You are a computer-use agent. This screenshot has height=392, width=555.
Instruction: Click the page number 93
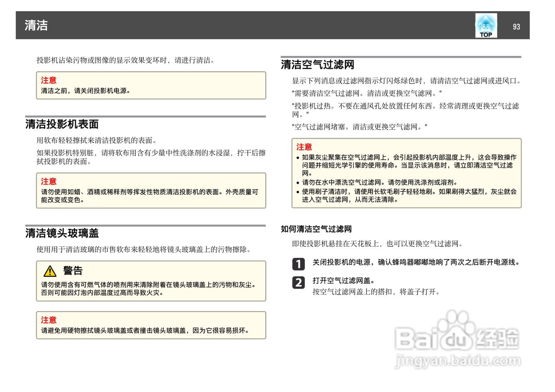click(x=516, y=26)
